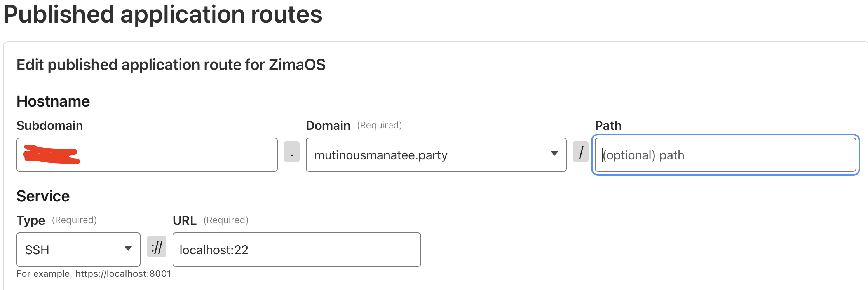Click the Type dropdown arrow
The width and height of the screenshot is (868, 290).
[x=128, y=249]
